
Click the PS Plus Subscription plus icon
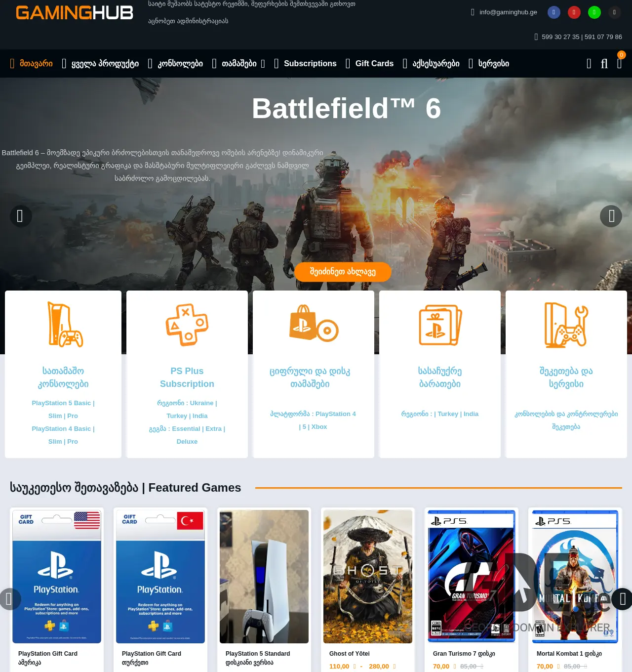(187, 325)
